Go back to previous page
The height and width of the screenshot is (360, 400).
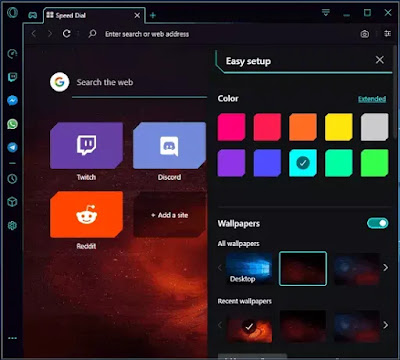pos(34,34)
